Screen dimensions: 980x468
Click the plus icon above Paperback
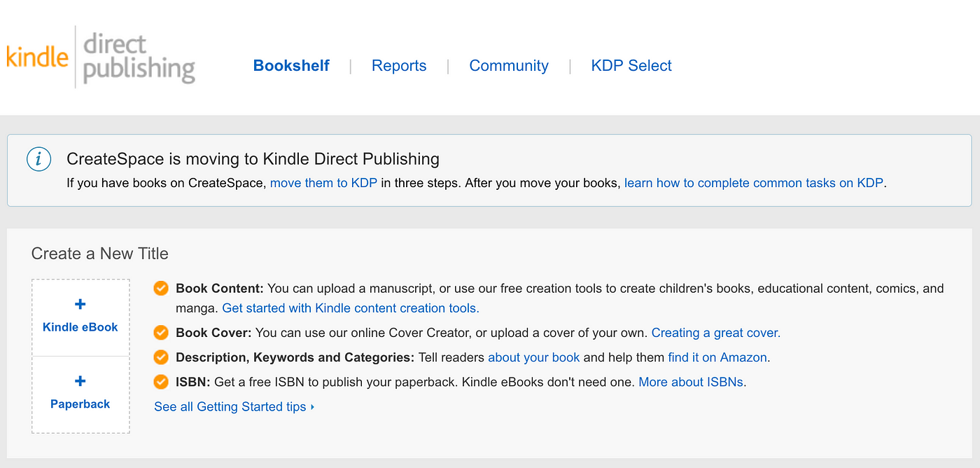click(x=80, y=381)
